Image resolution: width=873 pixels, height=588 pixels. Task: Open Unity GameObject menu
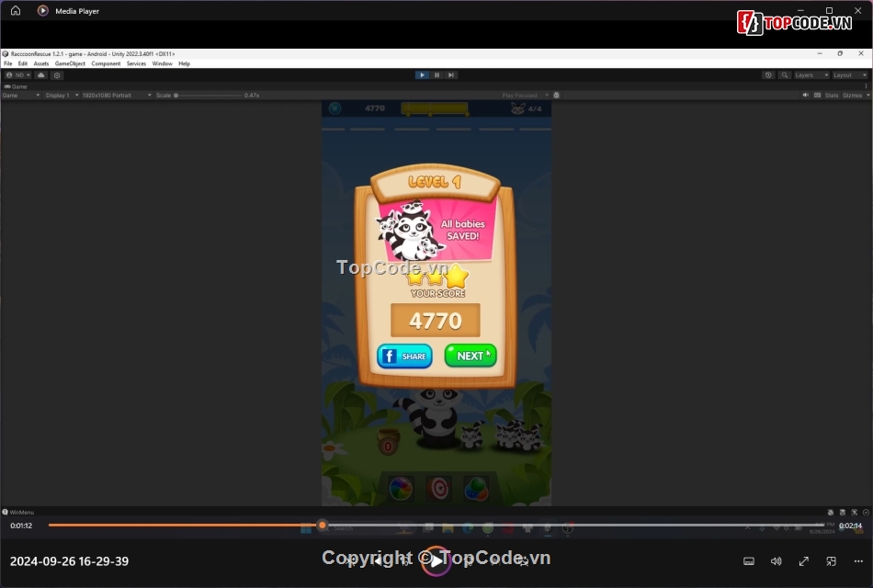pos(70,63)
